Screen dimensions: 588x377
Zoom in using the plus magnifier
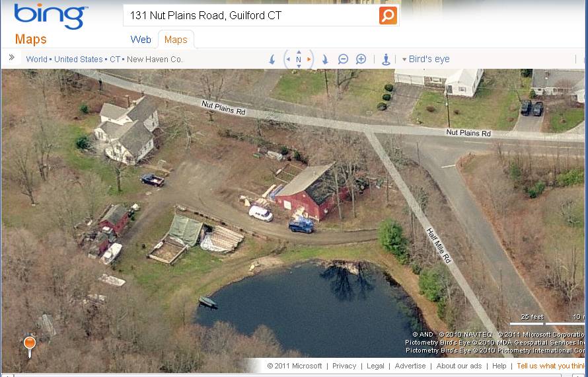coord(361,59)
